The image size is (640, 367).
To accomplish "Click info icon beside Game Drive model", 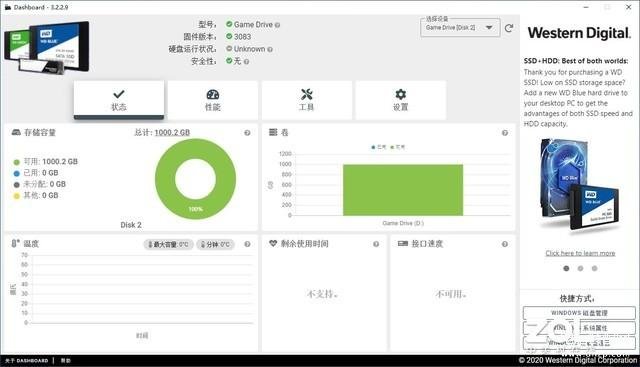I will click(x=278, y=25).
